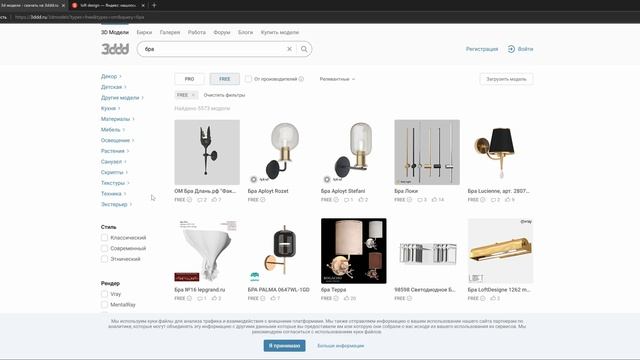Open the Релевантные sort dropdown
Viewport: 640px width, 360px height.
pos(337,79)
